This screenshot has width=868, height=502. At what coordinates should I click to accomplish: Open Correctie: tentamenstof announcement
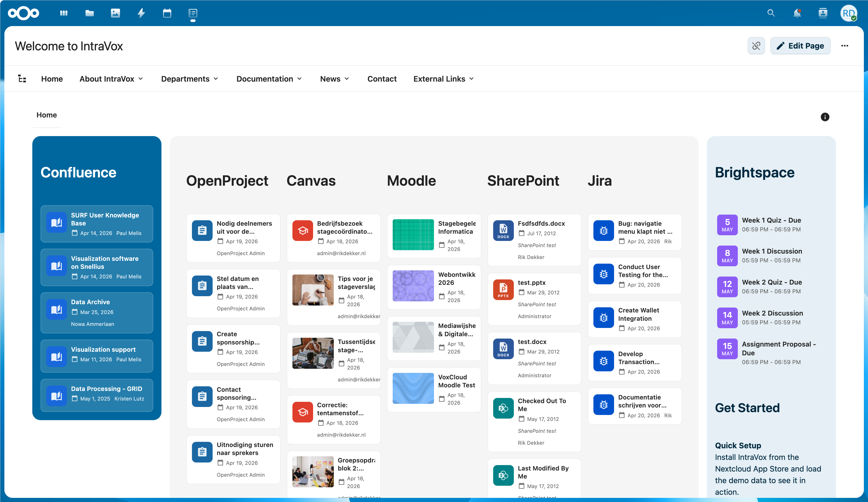(x=334, y=419)
